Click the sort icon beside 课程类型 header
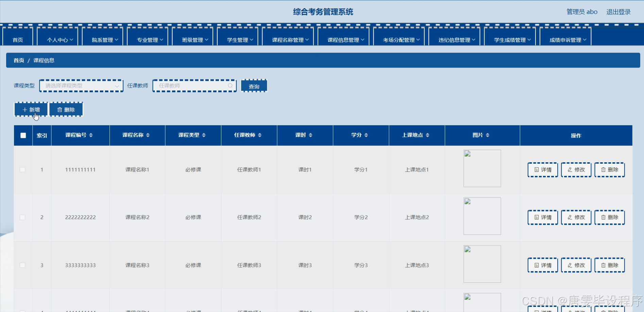This screenshot has height=312, width=644. pos(204,135)
